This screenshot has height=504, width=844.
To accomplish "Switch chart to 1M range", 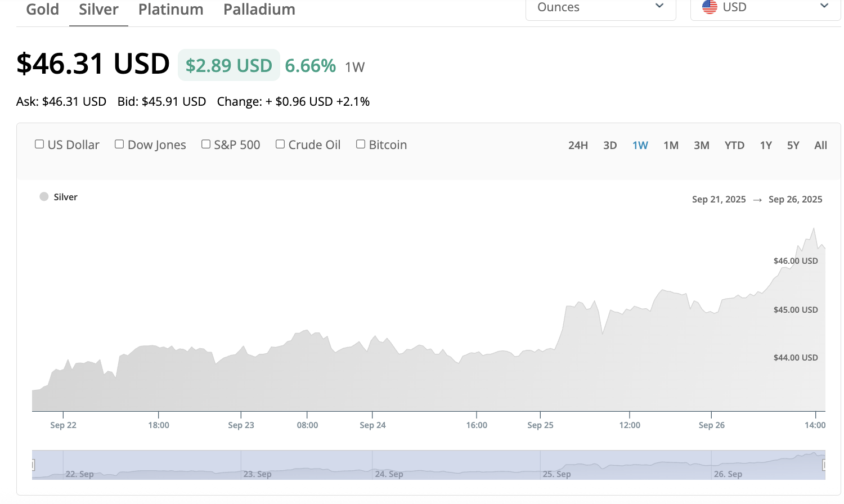I will (671, 145).
